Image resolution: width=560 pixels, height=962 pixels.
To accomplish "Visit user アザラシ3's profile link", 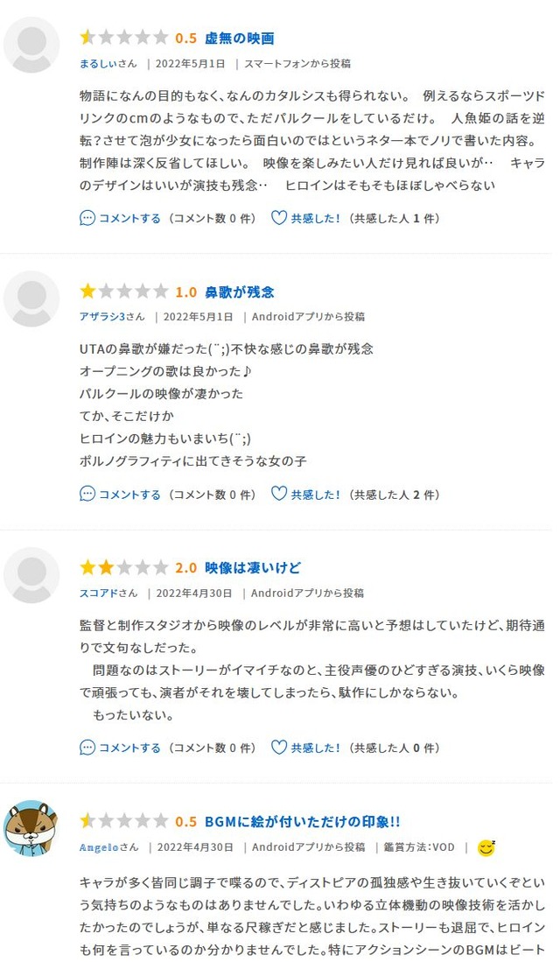I will tap(102, 317).
